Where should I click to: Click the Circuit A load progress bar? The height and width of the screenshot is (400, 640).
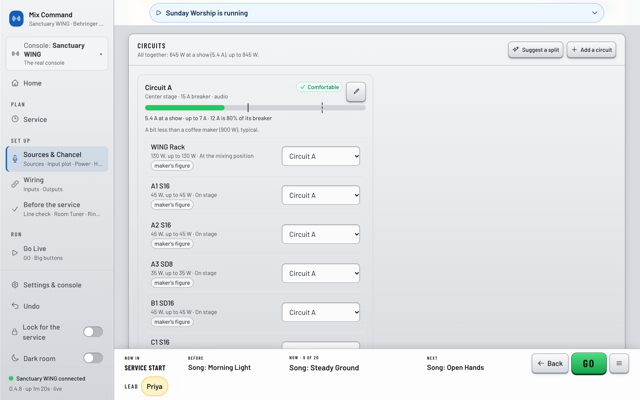pyautogui.click(x=255, y=108)
